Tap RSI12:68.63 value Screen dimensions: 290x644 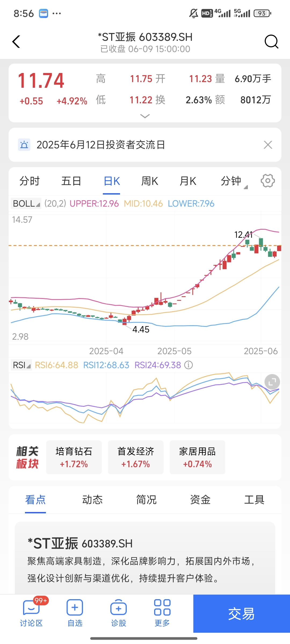(106, 365)
